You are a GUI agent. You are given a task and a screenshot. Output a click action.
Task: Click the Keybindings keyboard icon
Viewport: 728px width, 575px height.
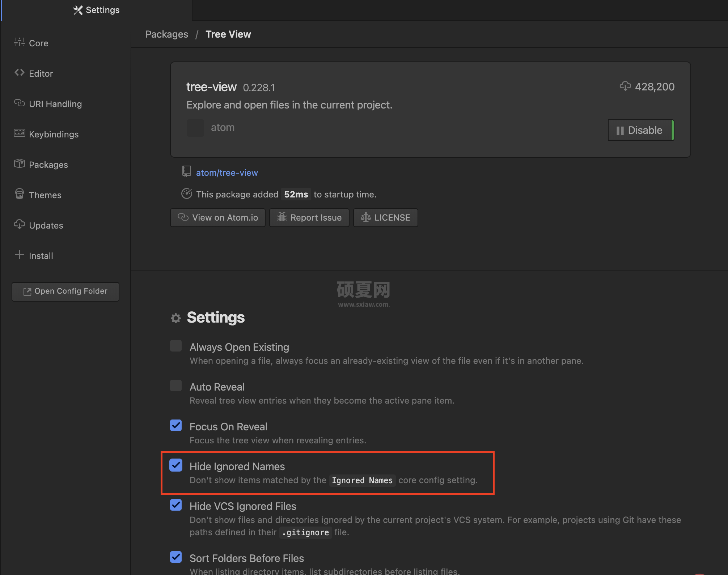tap(20, 133)
